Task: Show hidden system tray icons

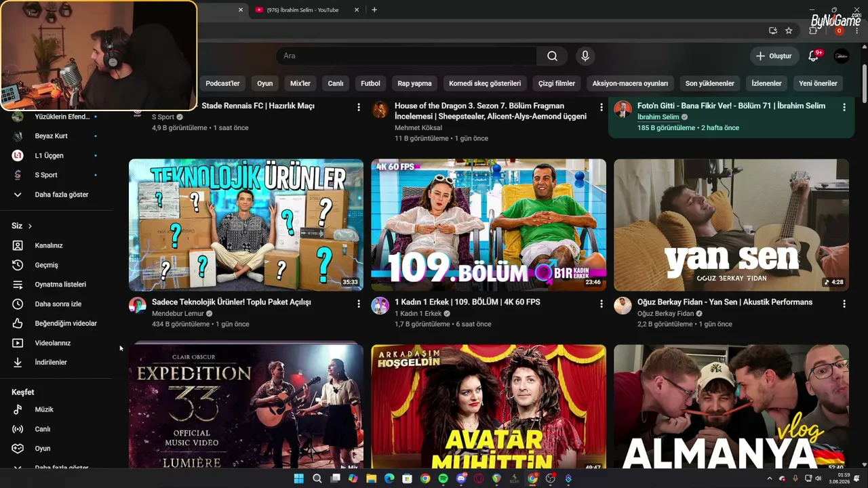Action: coord(770,479)
